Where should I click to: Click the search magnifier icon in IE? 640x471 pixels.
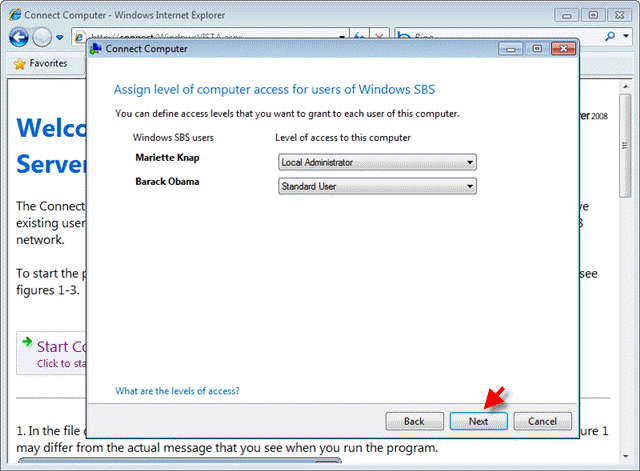pos(610,36)
